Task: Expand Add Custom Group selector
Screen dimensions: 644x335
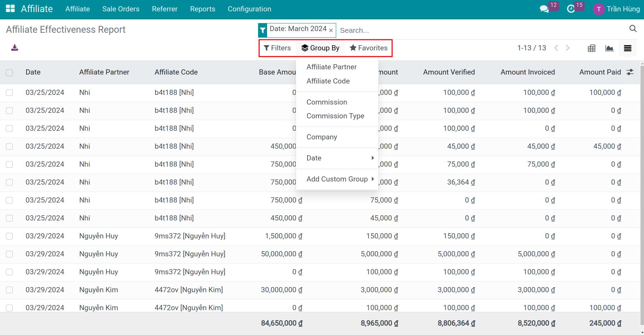Action: pyautogui.click(x=337, y=179)
